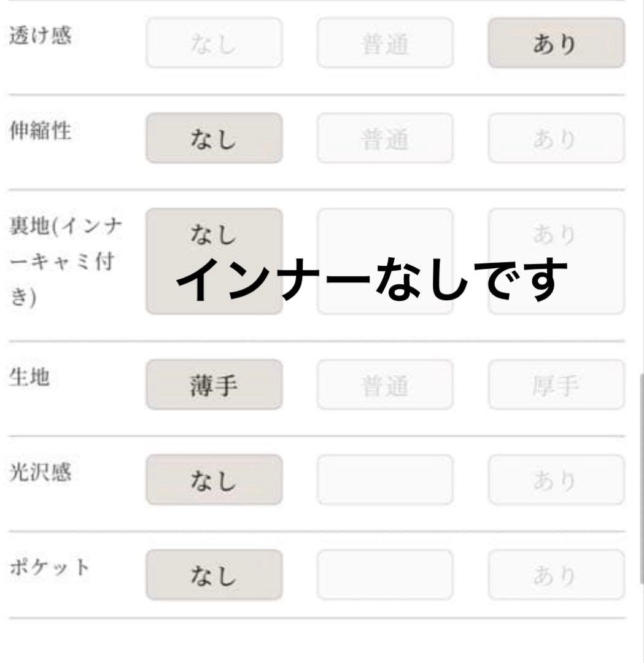The width and height of the screenshot is (644, 663).
Task: Choose 普通 in the 伸縮性 row
Action: point(385,138)
